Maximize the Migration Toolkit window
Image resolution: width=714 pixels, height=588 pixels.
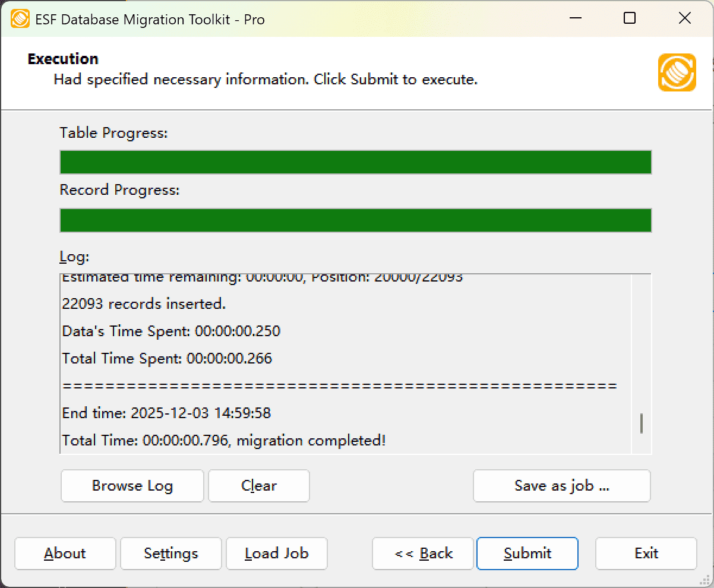630,18
